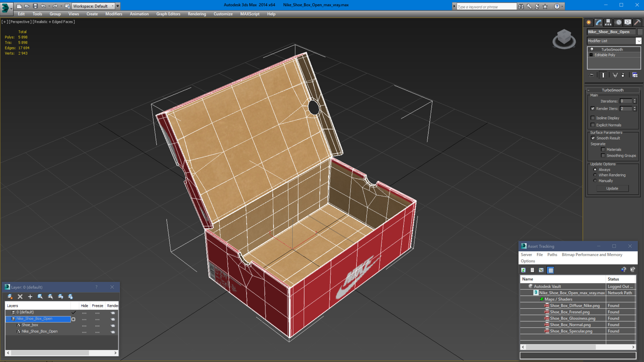Open the MAXScript menu
644x362 pixels.
pos(250,14)
